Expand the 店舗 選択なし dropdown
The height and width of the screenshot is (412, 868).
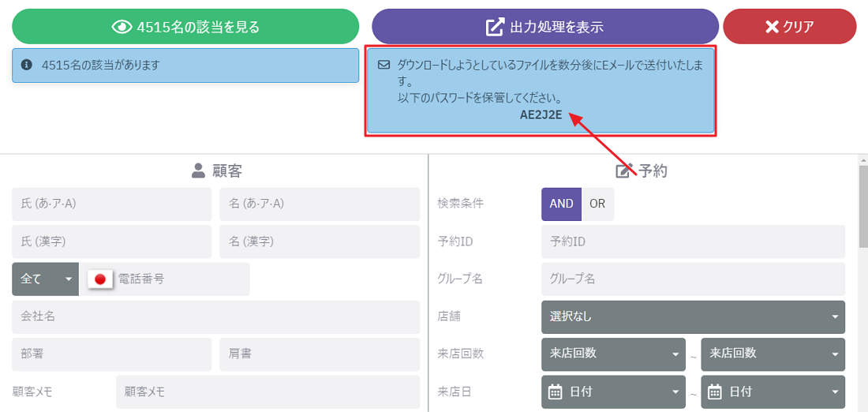tap(693, 316)
